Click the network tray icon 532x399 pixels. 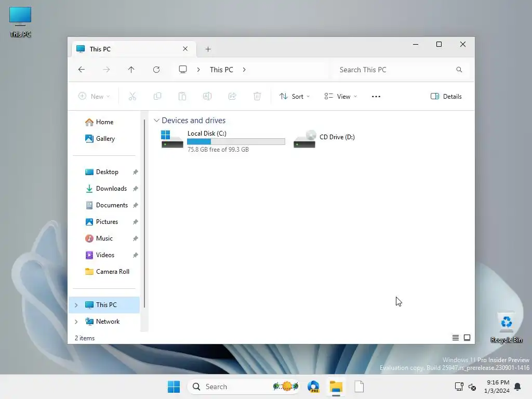pyautogui.click(x=459, y=387)
